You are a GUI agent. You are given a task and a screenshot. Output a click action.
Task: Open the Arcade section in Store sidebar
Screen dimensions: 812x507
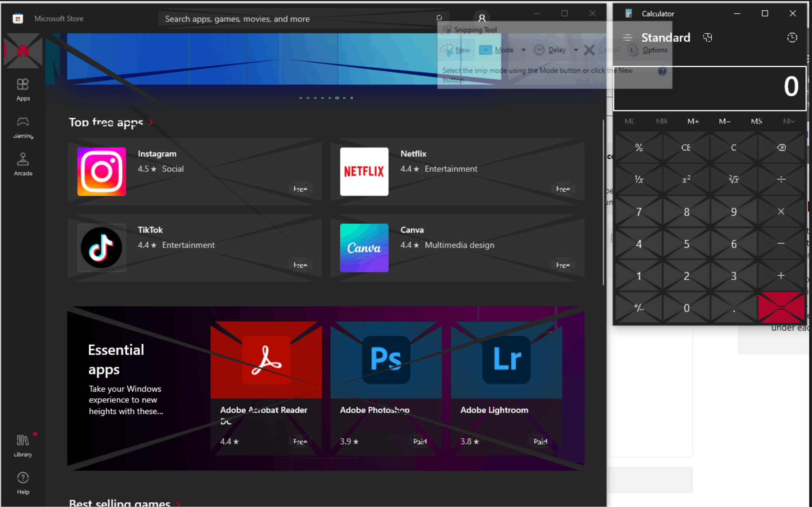23,164
